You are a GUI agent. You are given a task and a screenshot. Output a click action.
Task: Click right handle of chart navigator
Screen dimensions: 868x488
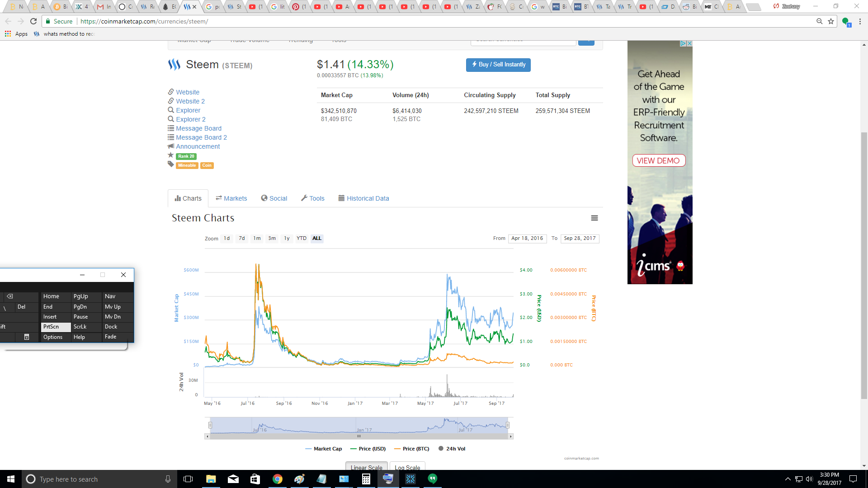click(508, 425)
